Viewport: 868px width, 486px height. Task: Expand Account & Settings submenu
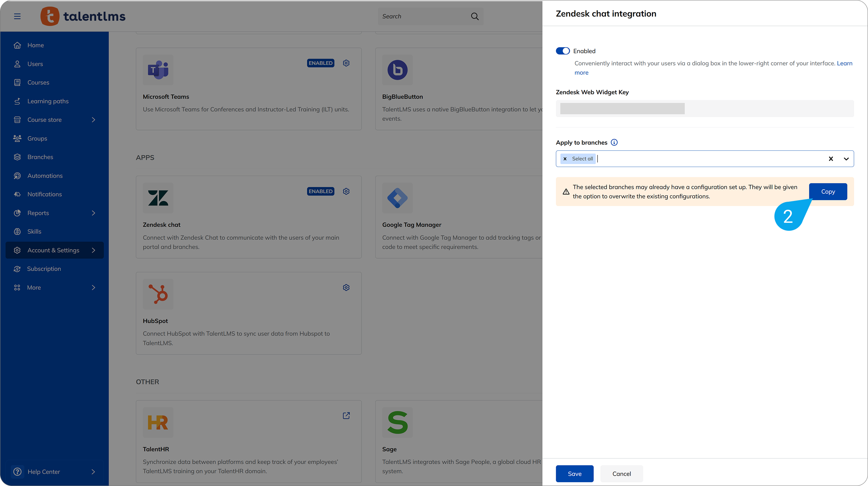point(94,250)
